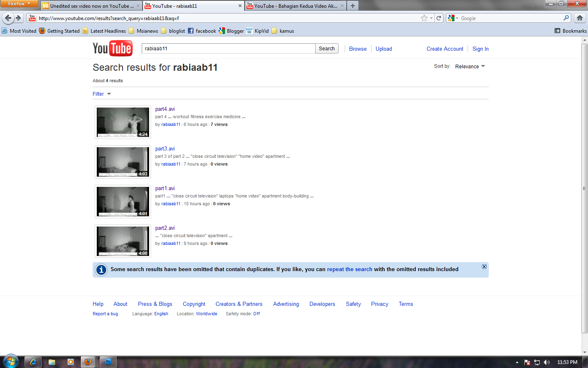This screenshot has height=368, width=588.
Task: Open the Copyright footer link
Action: click(194, 304)
